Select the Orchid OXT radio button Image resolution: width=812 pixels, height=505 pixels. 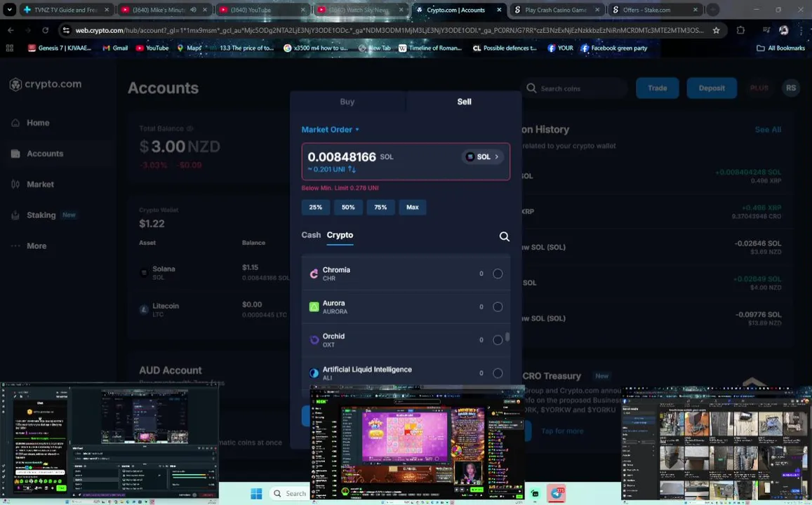pyautogui.click(x=498, y=340)
